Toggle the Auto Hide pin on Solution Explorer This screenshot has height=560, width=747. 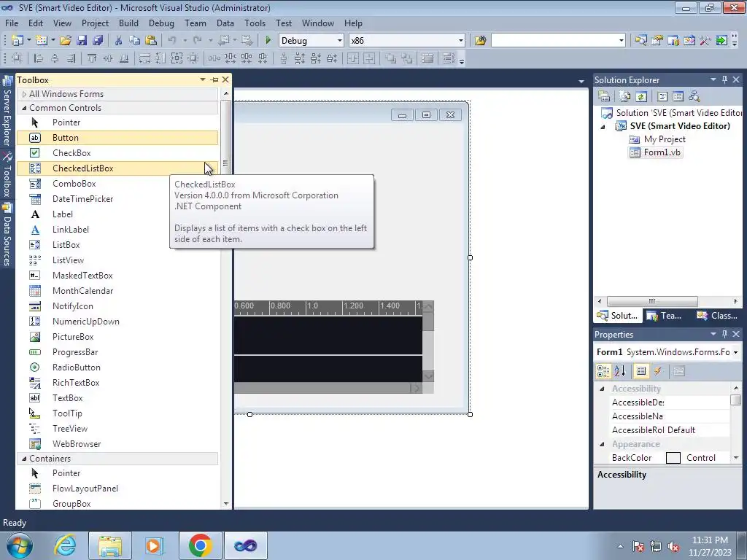pyautogui.click(x=724, y=80)
